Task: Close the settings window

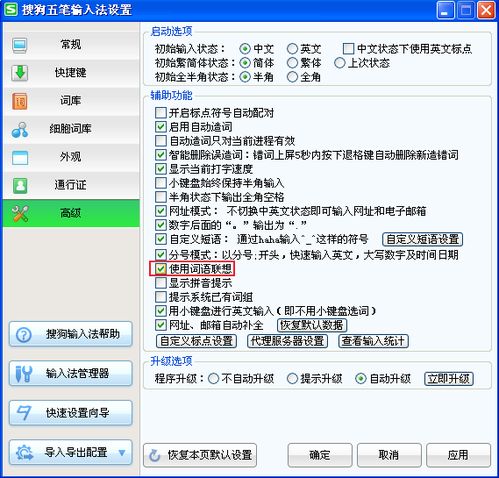Action: tap(486, 10)
